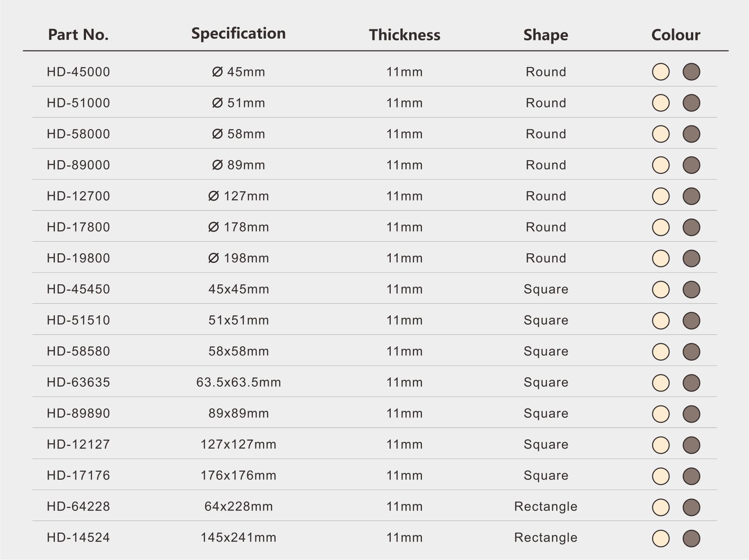Click the Ø 198mm specification cell
This screenshot has height=560, width=749.
coord(238,258)
